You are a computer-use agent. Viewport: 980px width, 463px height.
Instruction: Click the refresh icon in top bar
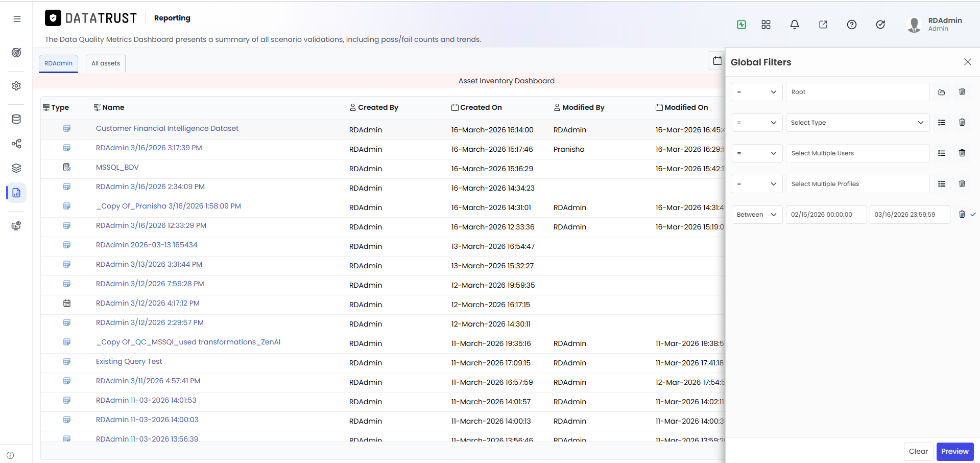click(x=880, y=25)
